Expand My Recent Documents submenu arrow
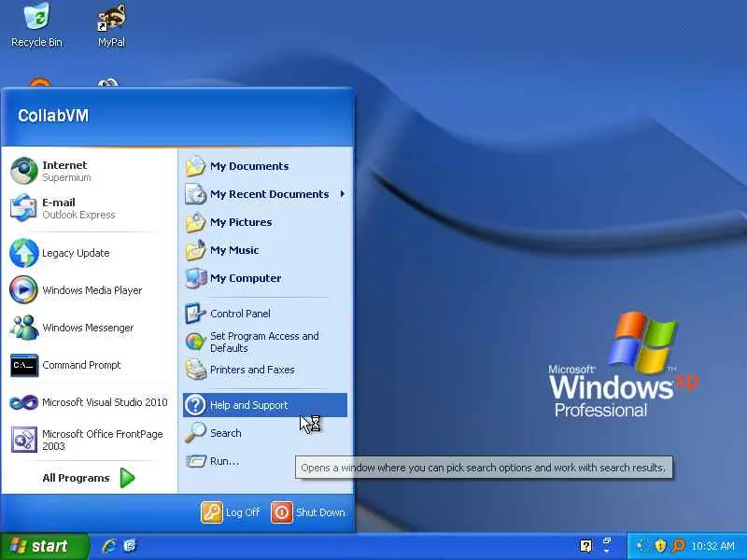 point(342,194)
